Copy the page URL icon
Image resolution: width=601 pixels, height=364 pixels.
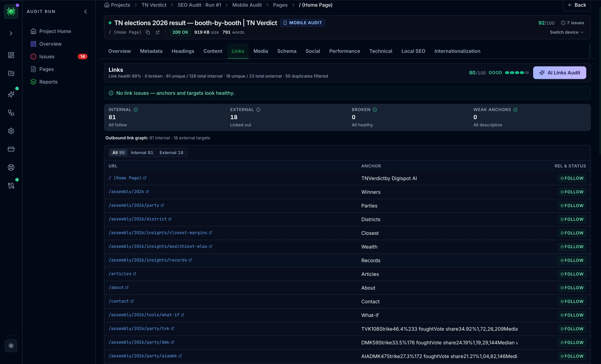148,32
